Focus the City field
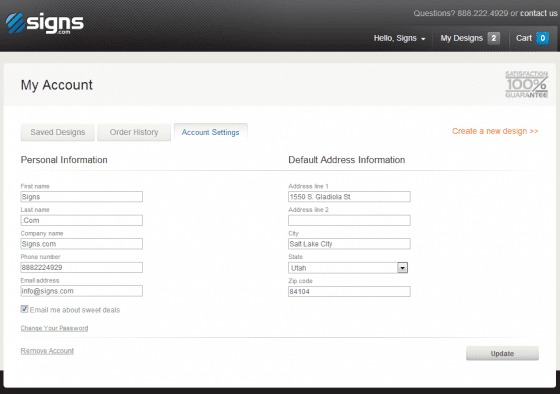This screenshot has height=394, width=560. (x=349, y=244)
